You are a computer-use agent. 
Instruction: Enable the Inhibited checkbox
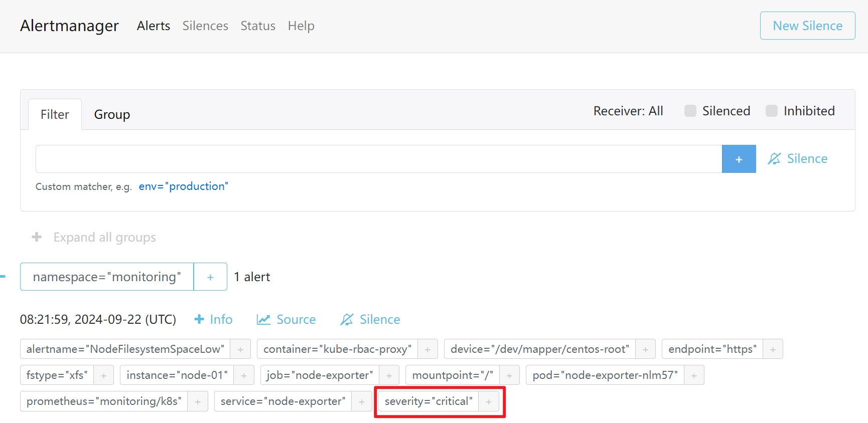click(772, 111)
